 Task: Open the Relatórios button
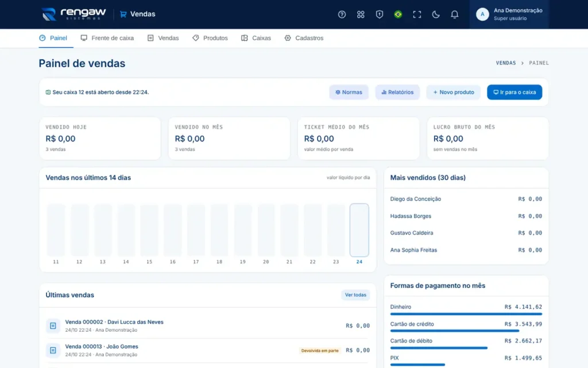click(397, 92)
